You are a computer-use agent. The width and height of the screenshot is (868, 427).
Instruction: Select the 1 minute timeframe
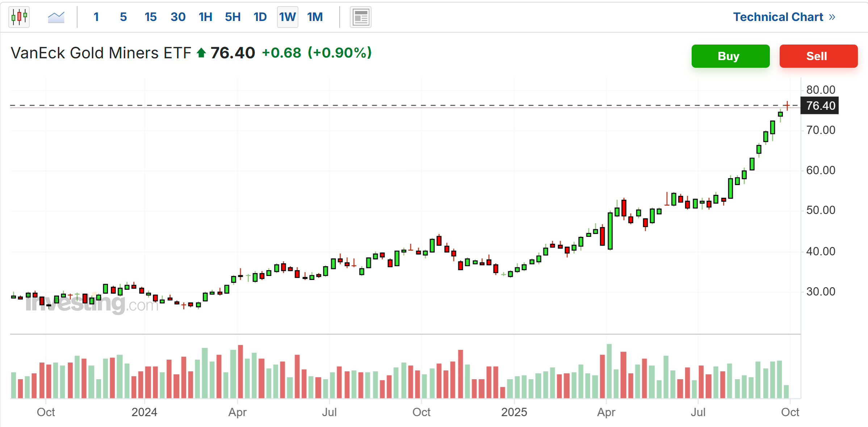pos(96,17)
